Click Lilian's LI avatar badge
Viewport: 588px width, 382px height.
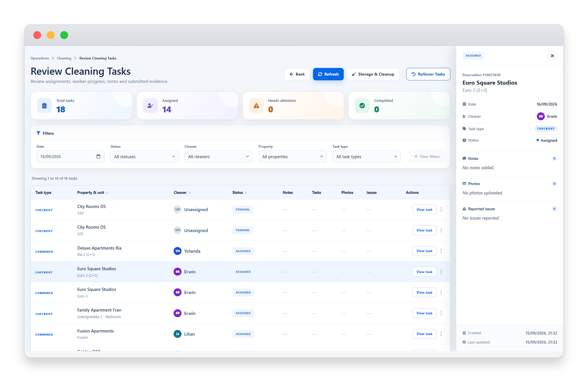pos(178,334)
